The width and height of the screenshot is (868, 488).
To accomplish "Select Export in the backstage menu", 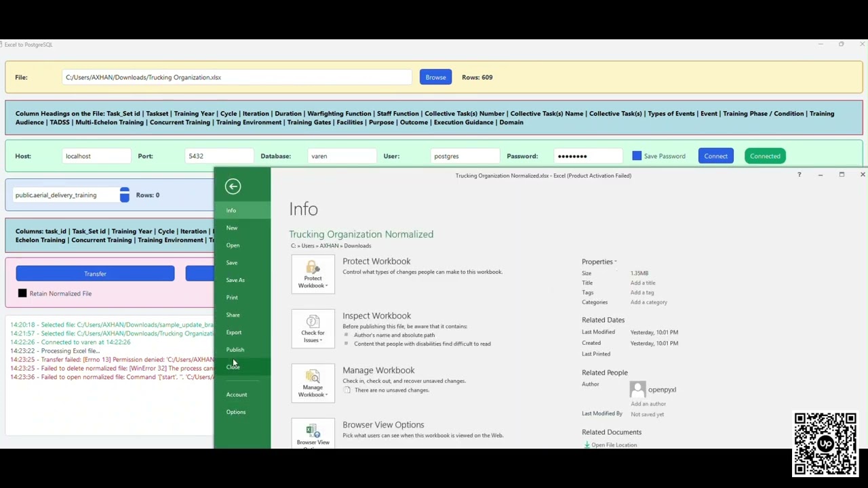I will [x=242, y=332].
